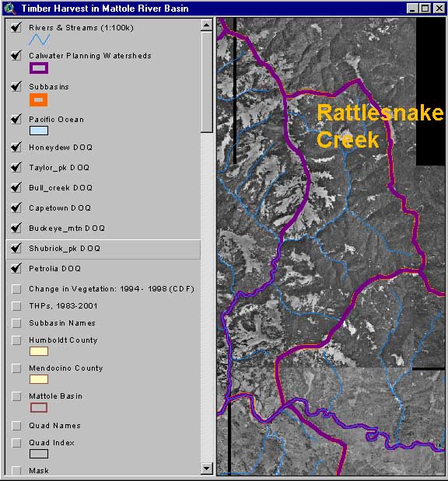Select the orange Subbasins legend symbol
Viewport: 448px width, 481px height.
click(x=39, y=99)
